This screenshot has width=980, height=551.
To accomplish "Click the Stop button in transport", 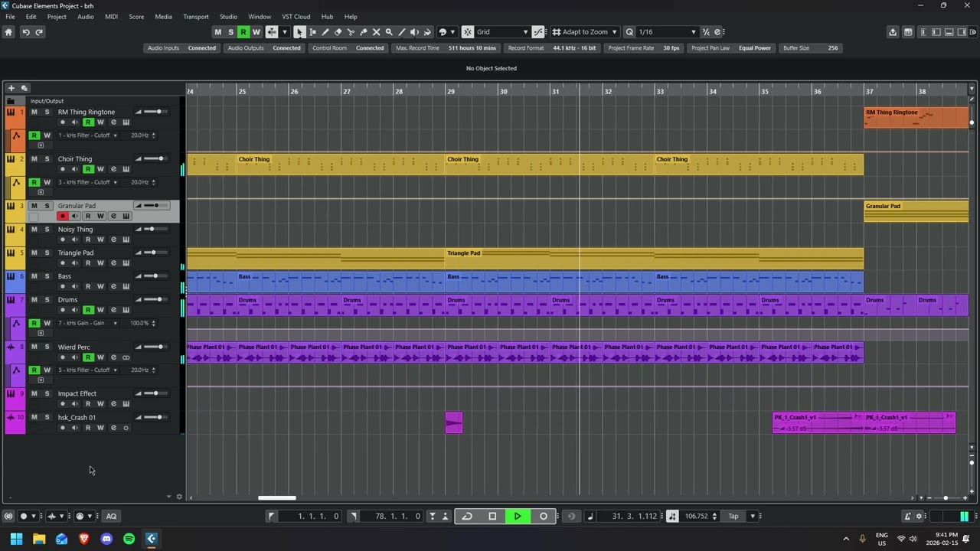I will (x=492, y=516).
